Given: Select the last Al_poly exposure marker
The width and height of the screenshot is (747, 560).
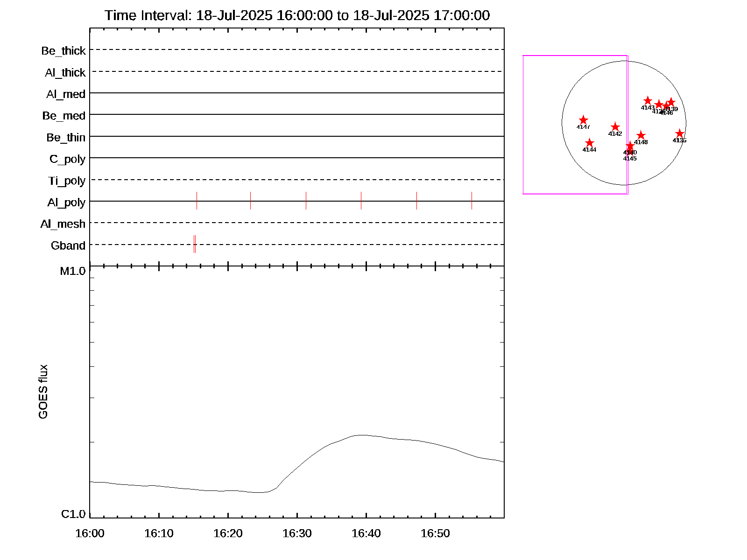Looking at the screenshot, I should point(472,201).
